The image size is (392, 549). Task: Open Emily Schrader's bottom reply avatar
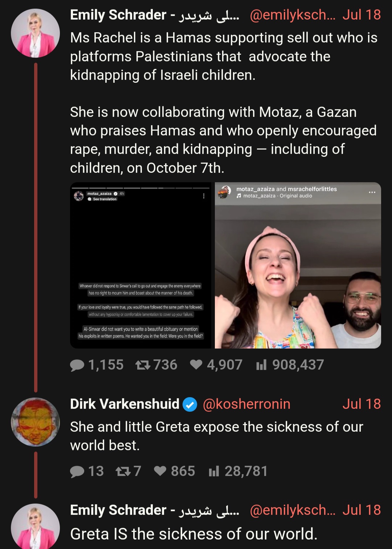(x=35, y=526)
